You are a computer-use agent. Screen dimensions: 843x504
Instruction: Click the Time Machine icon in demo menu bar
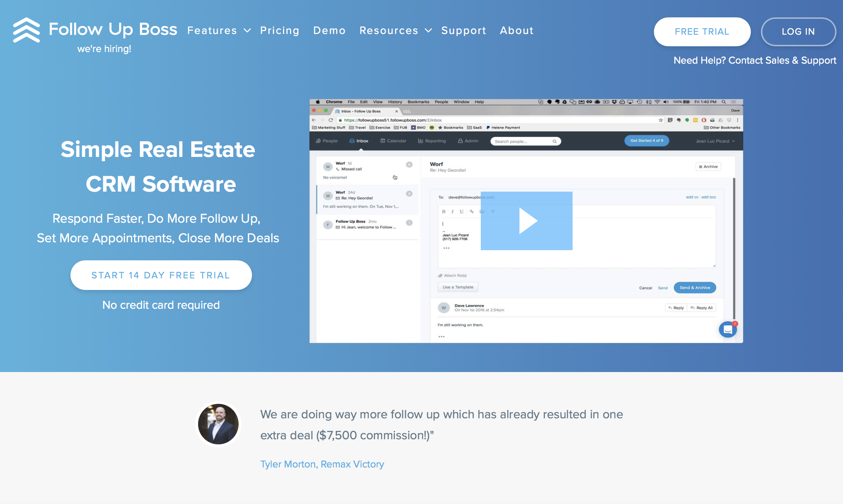(639, 102)
